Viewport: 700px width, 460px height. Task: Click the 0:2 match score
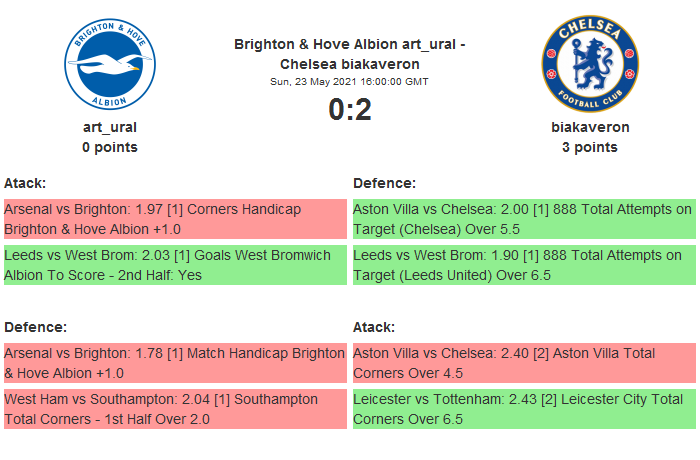coord(350,109)
